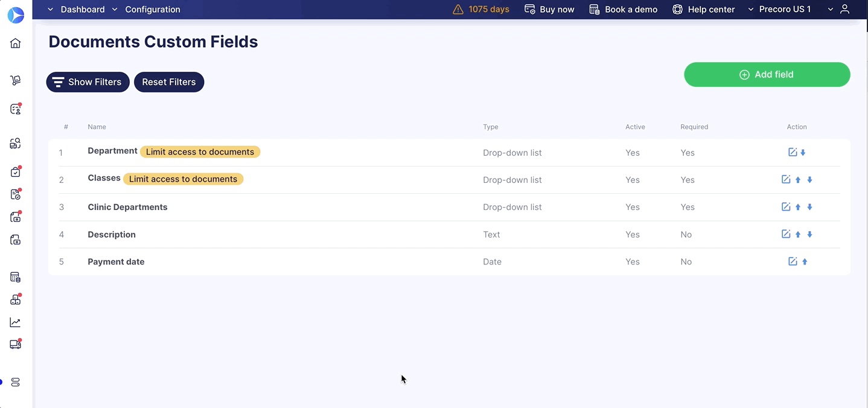
Task: Click the Required column header
Action: coord(694,127)
